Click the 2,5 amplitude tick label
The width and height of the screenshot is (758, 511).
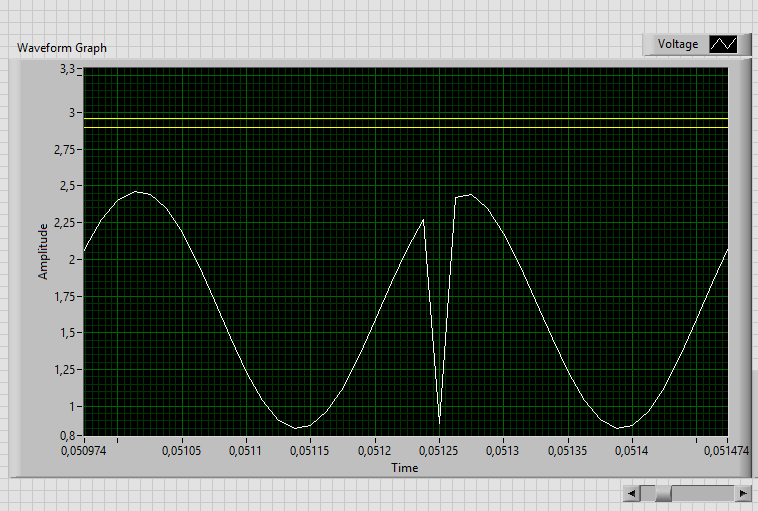click(x=68, y=186)
